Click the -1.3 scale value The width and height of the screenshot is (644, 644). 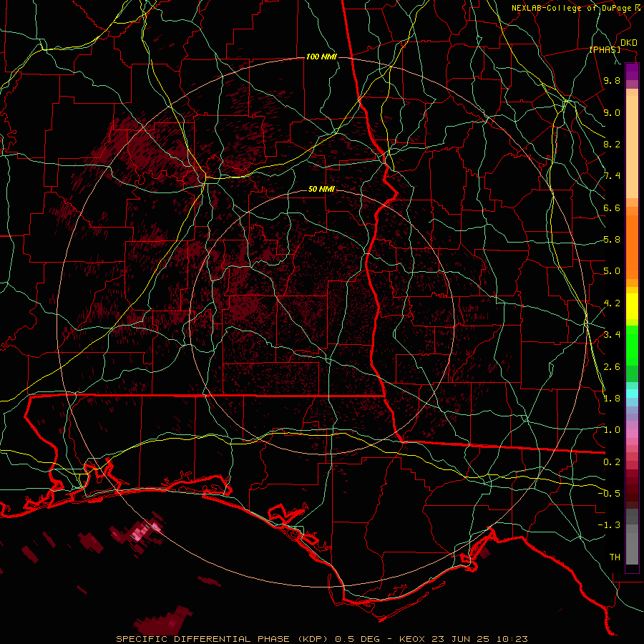click(609, 525)
